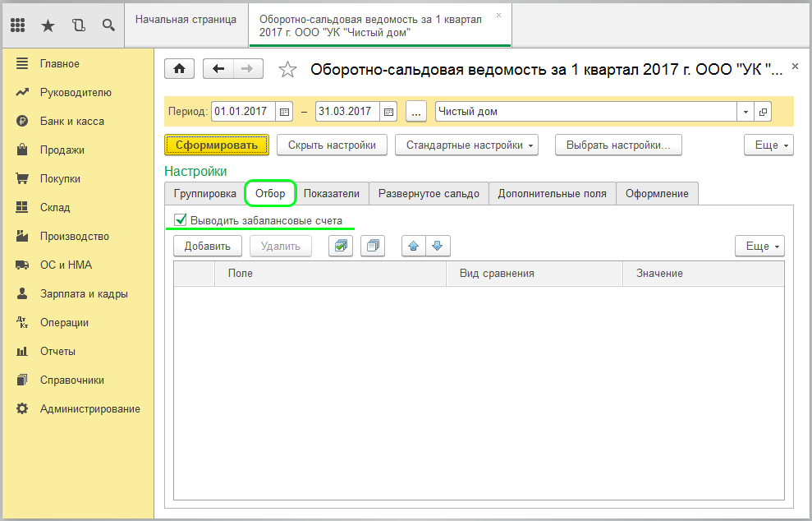Open calendar for start date 01.01.2017
812x521 pixels.
[285, 112]
